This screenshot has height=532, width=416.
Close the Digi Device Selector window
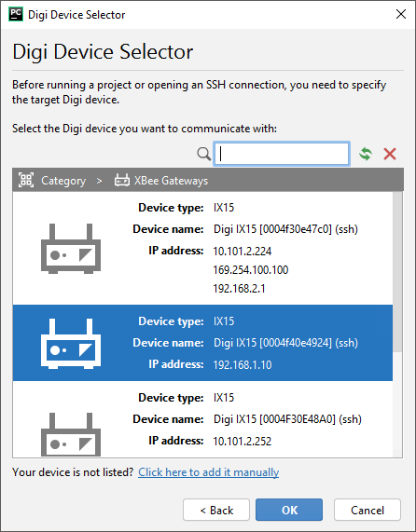(x=401, y=14)
